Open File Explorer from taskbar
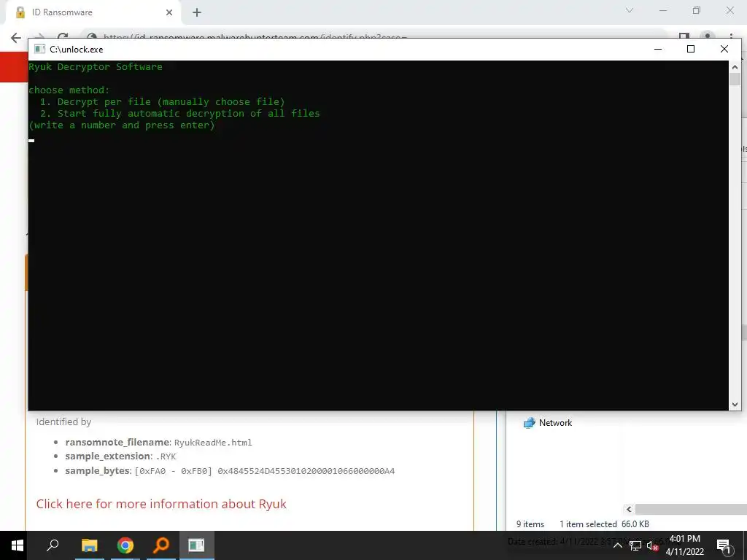The width and height of the screenshot is (747, 560). tap(89, 545)
